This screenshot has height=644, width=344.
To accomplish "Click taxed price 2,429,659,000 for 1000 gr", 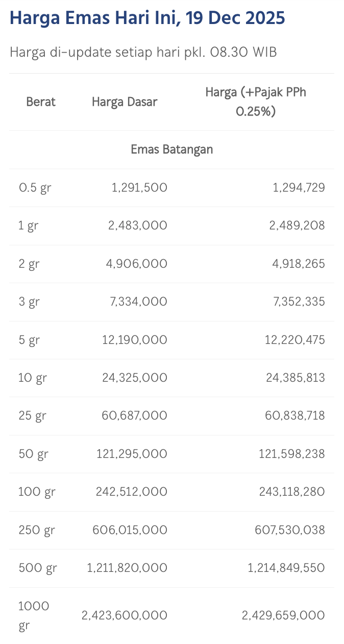I will pos(283,616).
